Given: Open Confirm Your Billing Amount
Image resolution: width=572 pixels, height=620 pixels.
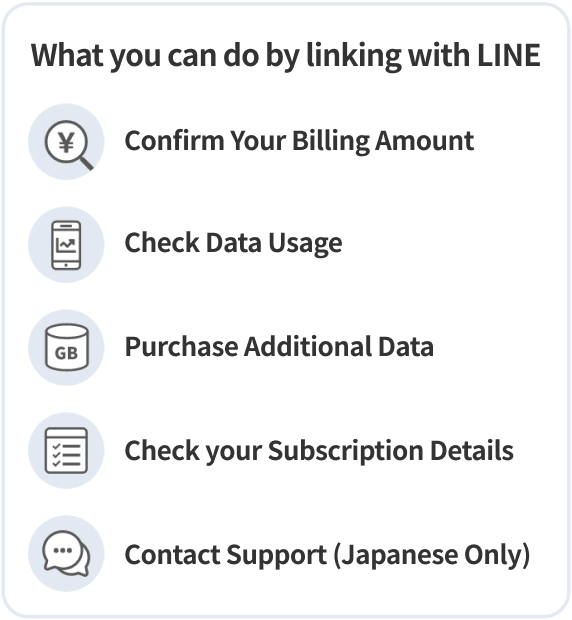Looking at the screenshot, I should tap(299, 141).
